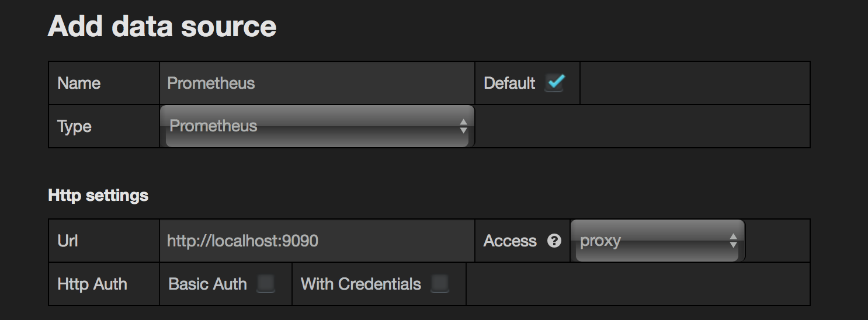Click the Type row label

(74, 126)
